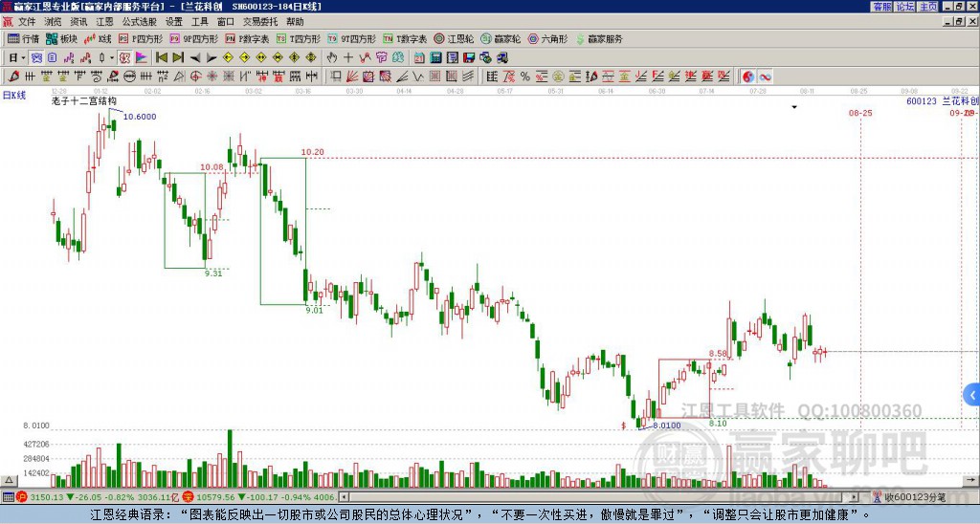Open the 9P四方形 tool

(193, 38)
